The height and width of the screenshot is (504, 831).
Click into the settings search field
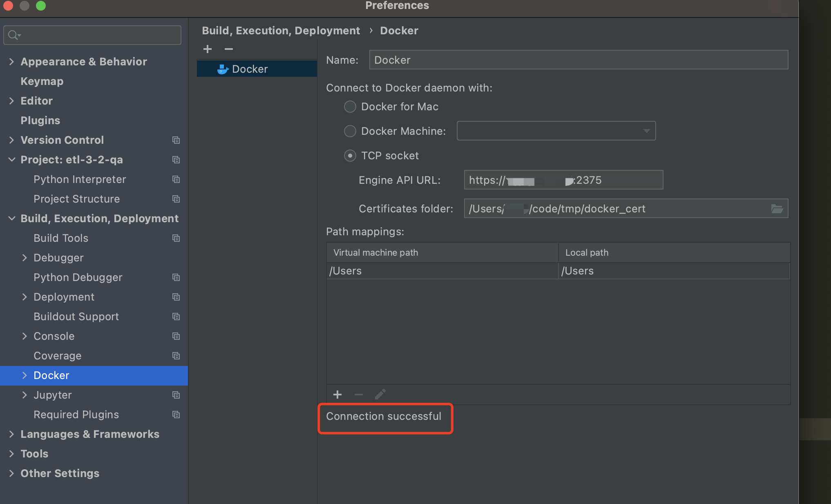pyautogui.click(x=92, y=35)
